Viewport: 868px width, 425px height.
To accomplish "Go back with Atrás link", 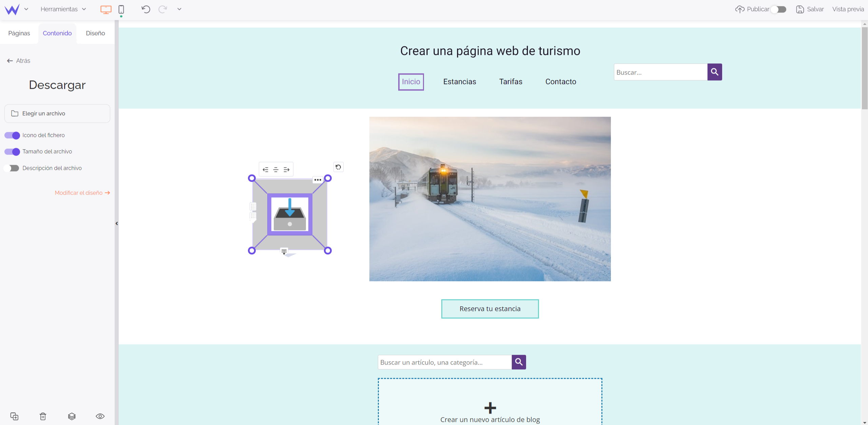I will (x=19, y=61).
